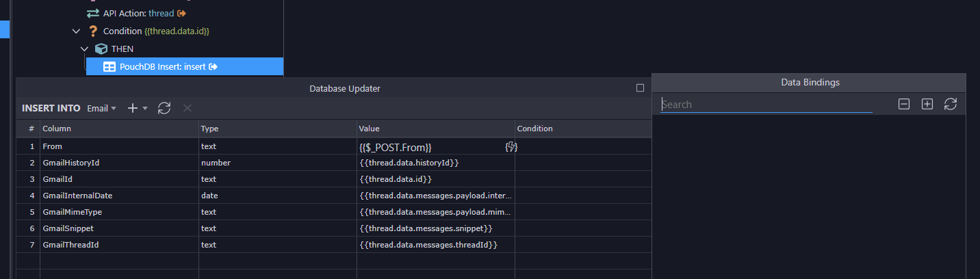
Task: Refresh the Data Bindings panel
Action: (950, 104)
